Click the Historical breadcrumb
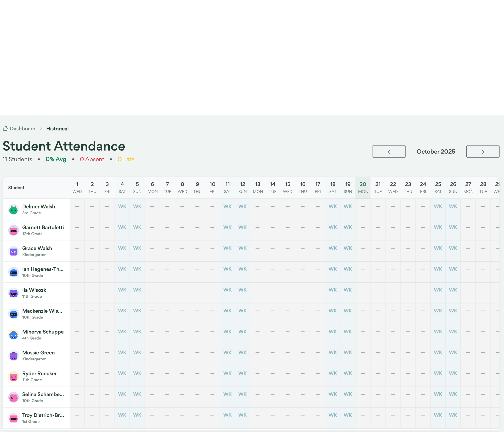The height and width of the screenshot is (432, 504). 57,129
